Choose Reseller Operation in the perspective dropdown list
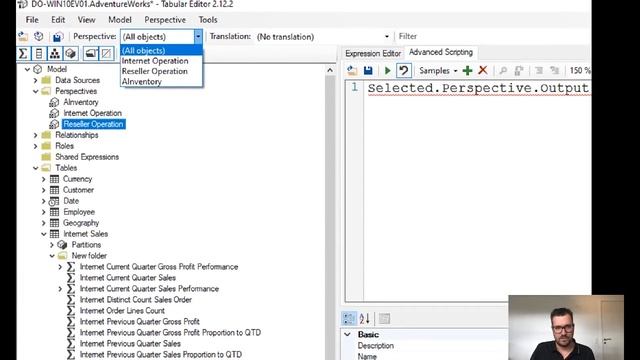Viewport: 640px width, 360px height. (162, 71)
